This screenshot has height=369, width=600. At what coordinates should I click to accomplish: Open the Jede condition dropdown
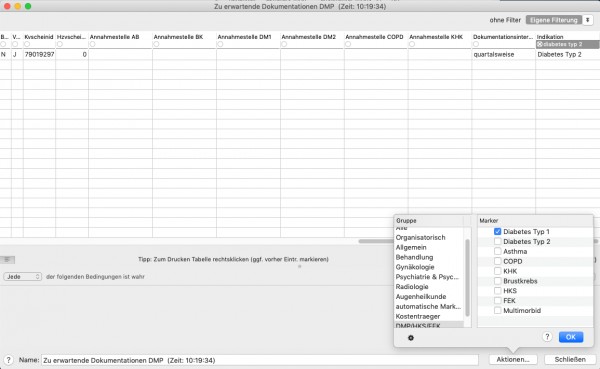pyautogui.click(x=23, y=276)
